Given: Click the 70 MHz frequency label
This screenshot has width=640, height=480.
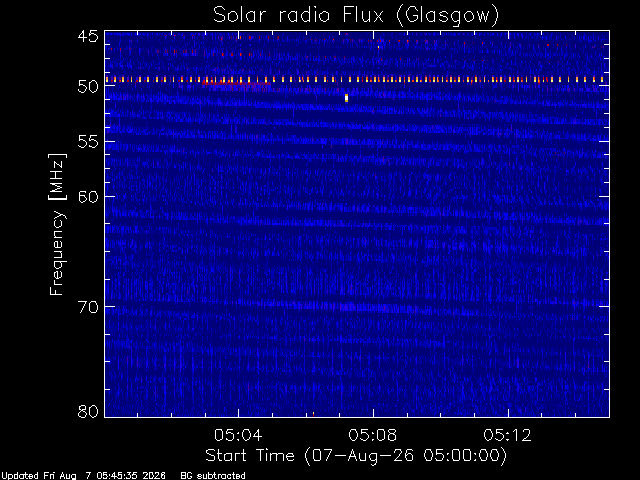Looking at the screenshot, I should click(x=88, y=307).
